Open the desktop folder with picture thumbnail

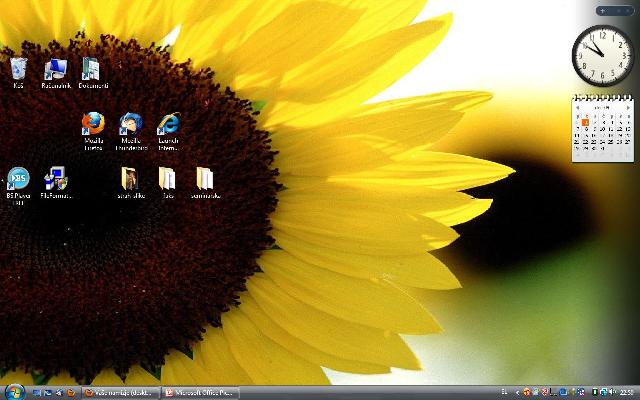[x=130, y=179]
